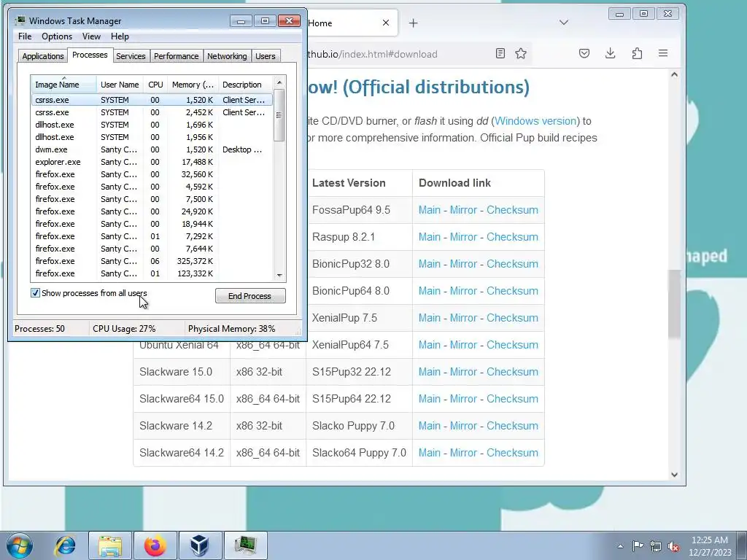Bookmark this page with the star icon

pyautogui.click(x=521, y=53)
